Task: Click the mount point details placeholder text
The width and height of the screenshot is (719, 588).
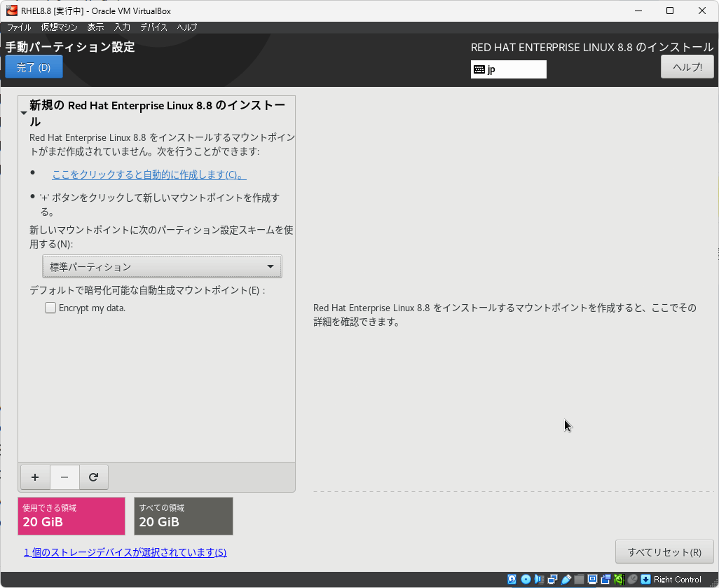Action: pyautogui.click(x=505, y=315)
